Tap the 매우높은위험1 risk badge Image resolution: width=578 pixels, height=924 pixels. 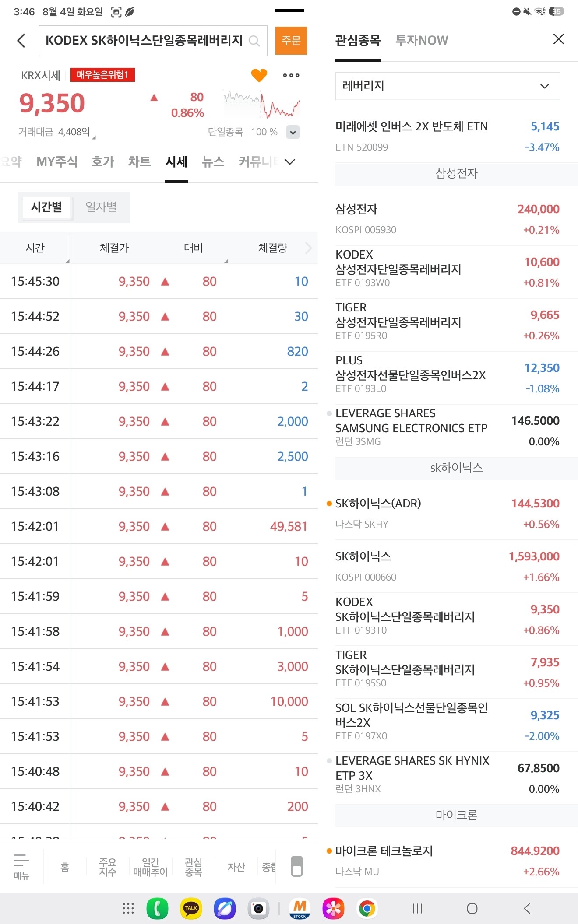tap(102, 75)
